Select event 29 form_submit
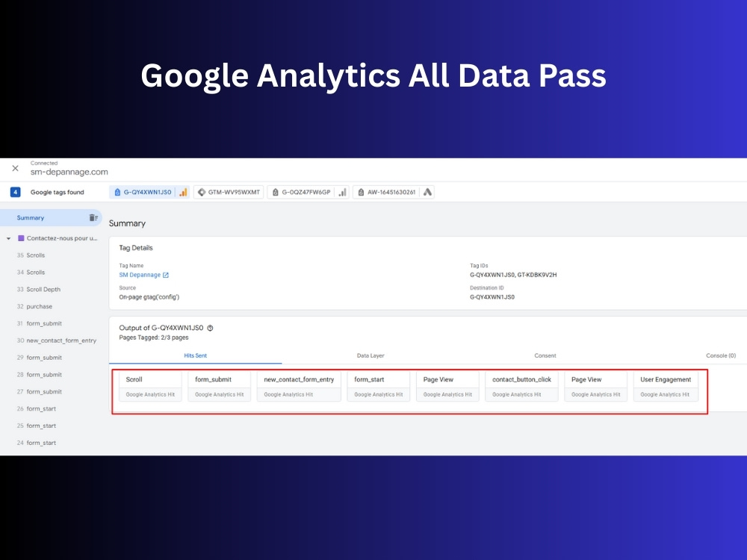This screenshot has width=747, height=560. [x=40, y=358]
